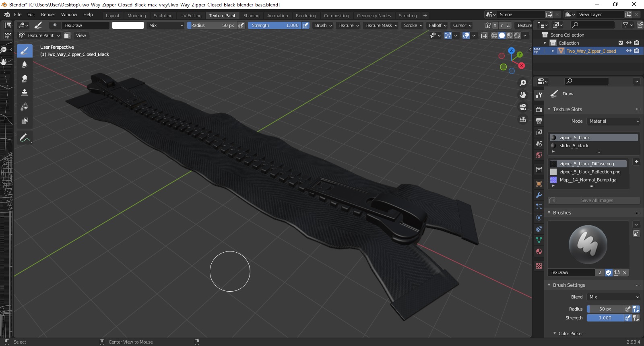644x346 pixels.
Task: Select the Draw brush tool
Action: [25, 51]
